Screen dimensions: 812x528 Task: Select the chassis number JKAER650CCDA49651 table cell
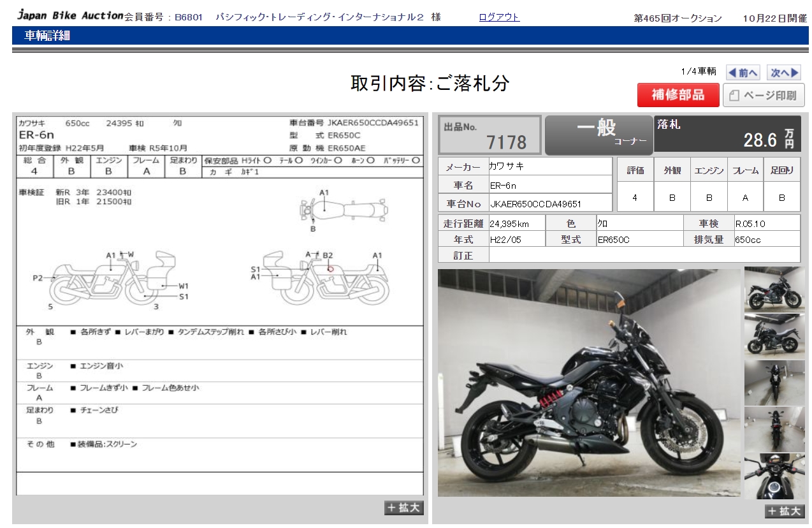550,203
